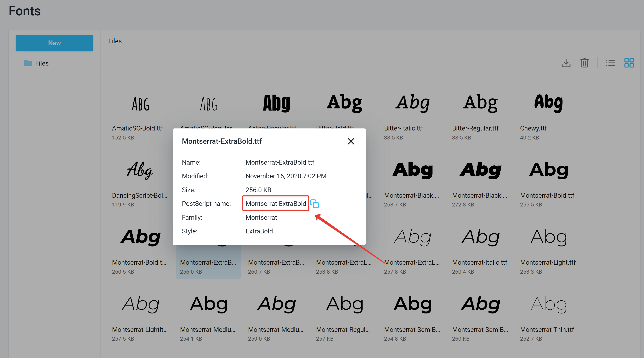This screenshot has width=644, height=358.
Task: Click the New button
Action: (x=54, y=43)
